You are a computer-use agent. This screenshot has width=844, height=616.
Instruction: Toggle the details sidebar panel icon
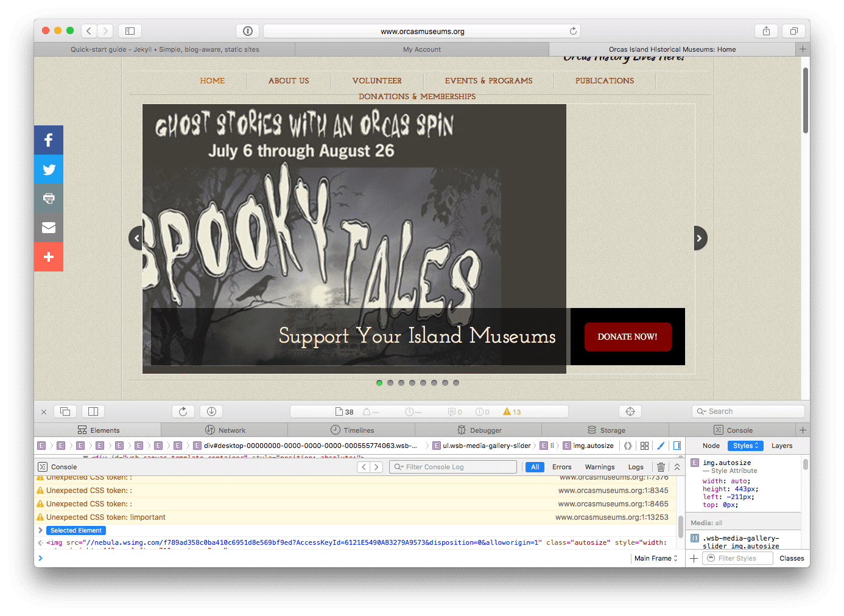677,446
